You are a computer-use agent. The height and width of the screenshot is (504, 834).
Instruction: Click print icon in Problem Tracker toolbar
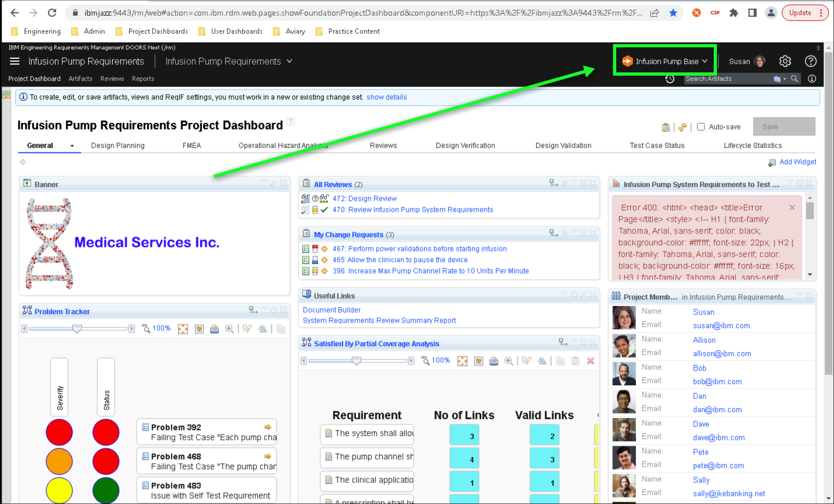[214, 329]
